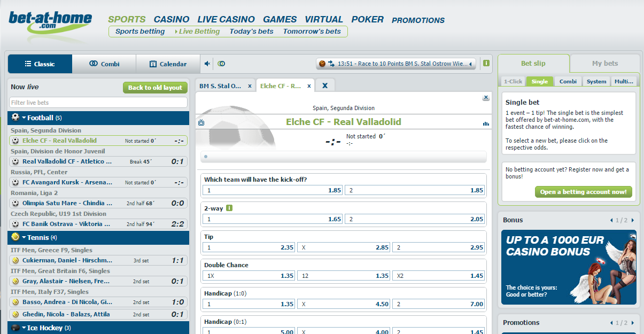Open Today's bets link
644x334 pixels.
coord(251,32)
